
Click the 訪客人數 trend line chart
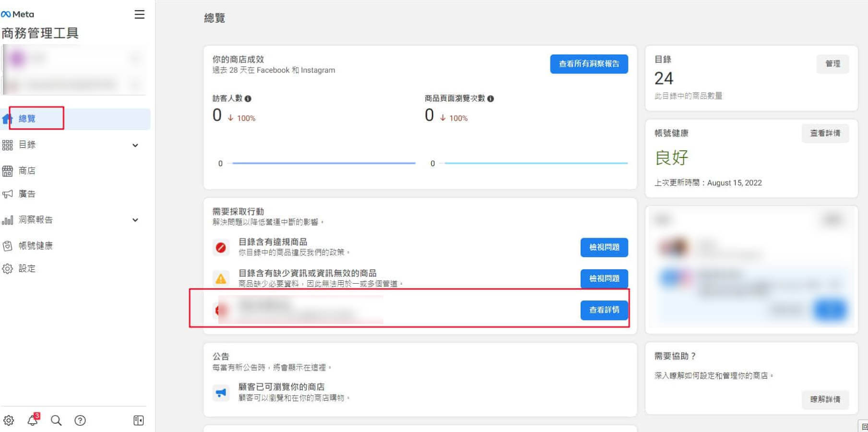coord(323,163)
